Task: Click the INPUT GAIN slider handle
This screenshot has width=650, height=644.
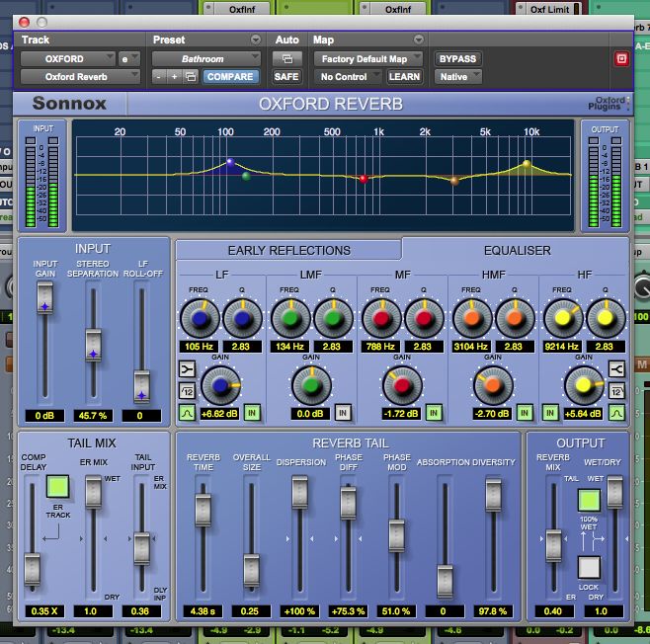Action: pos(44,298)
